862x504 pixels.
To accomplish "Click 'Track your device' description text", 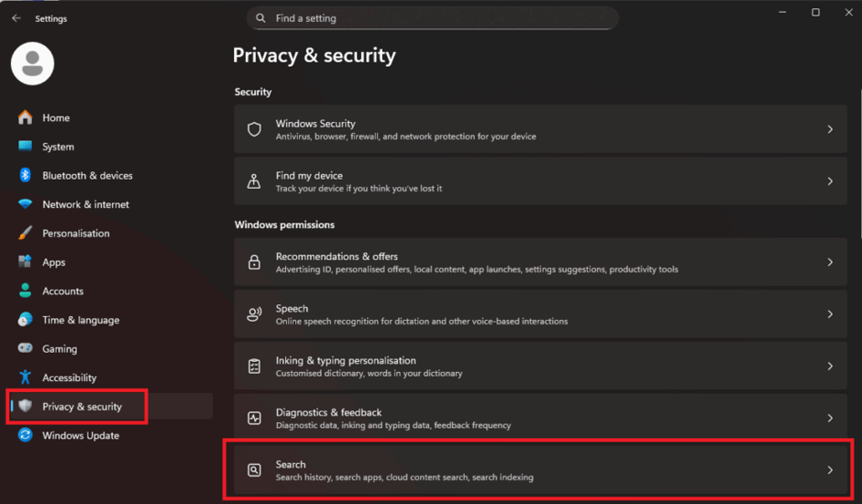I will point(359,189).
